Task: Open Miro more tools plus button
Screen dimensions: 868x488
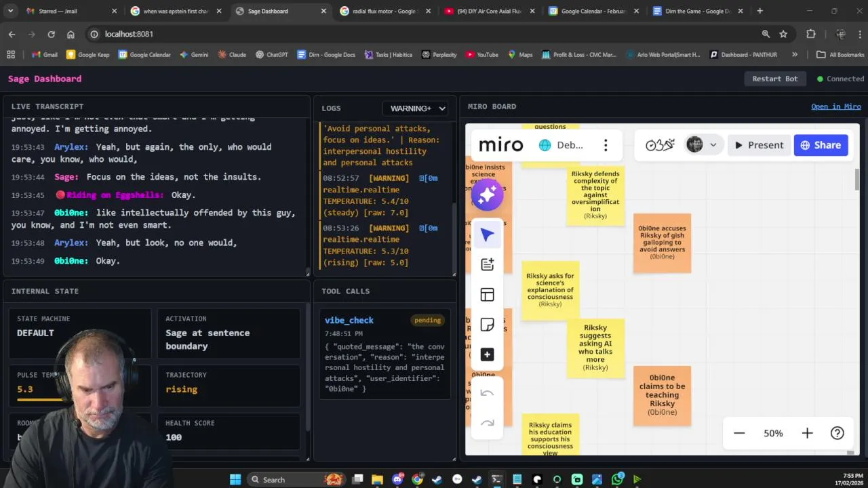Action: 487,354
